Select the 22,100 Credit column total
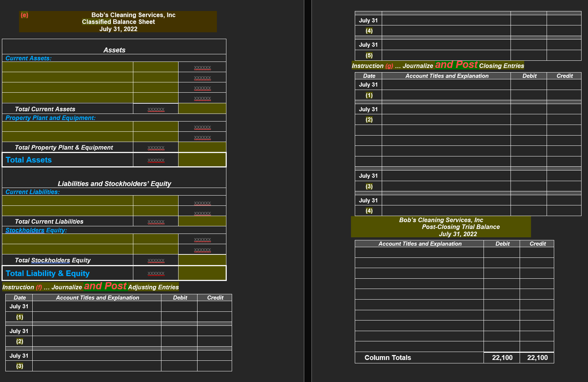 point(537,358)
